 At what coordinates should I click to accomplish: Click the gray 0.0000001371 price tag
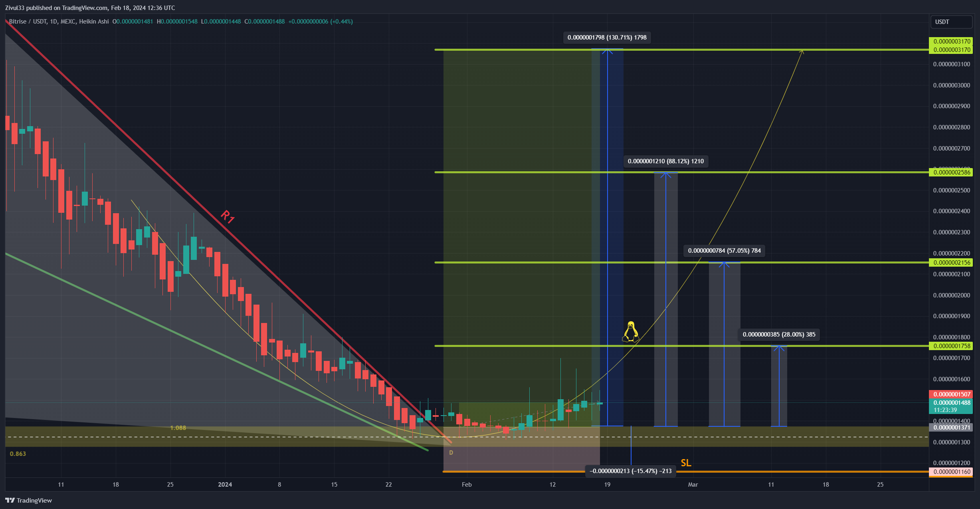(951, 428)
